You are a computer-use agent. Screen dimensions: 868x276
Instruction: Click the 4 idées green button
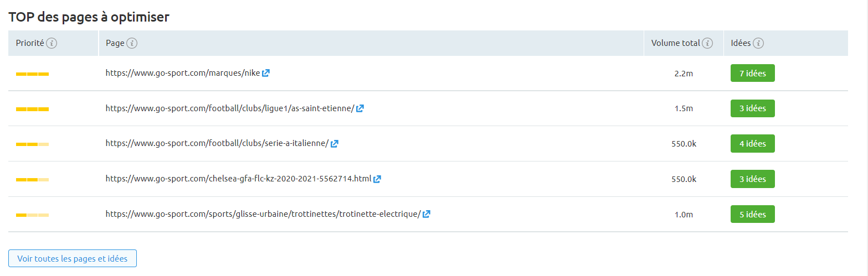pyautogui.click(x=753, y=144)
